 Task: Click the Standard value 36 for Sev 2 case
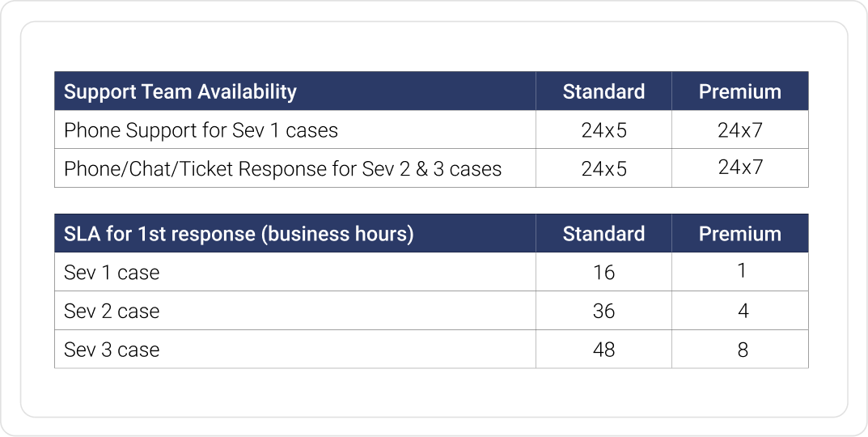click(603, 312)
